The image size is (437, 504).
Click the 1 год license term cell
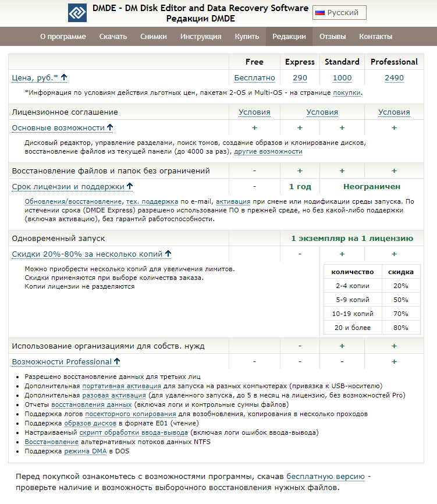pos(300,186)
